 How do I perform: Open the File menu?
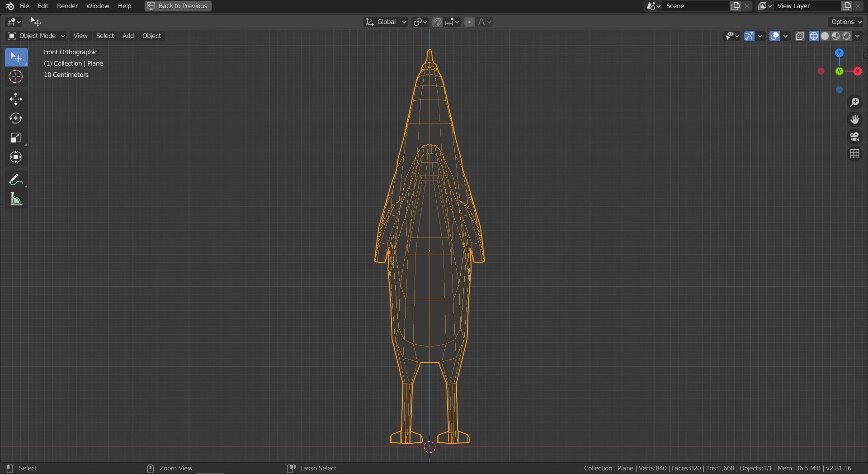pyautogui.click(x=24, y=6)
